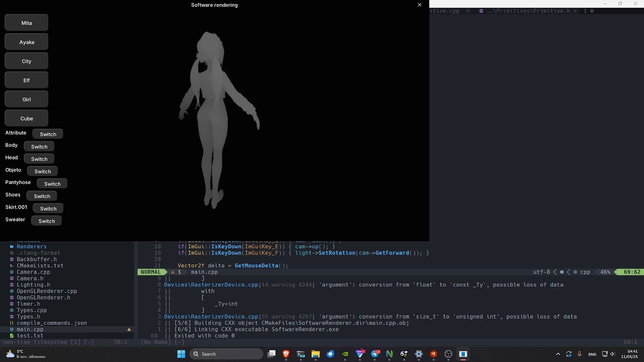Load the Elf model

click(27, 80)
